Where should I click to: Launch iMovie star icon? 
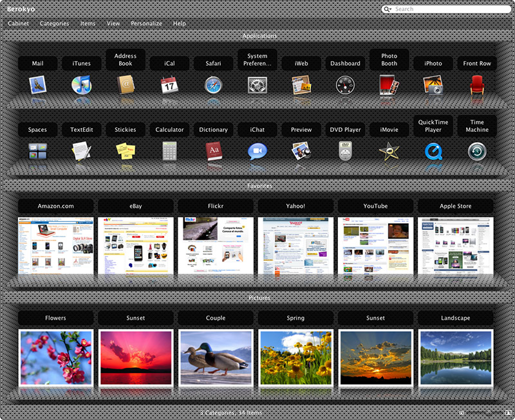tap(389, 151)
